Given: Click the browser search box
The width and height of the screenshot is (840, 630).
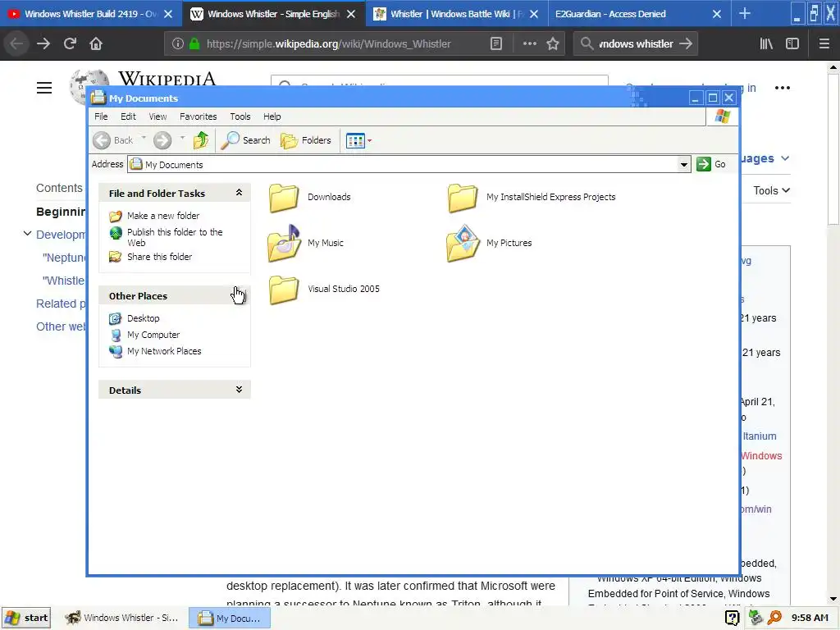Looking at the screenshot, I should tap(636, 44).
